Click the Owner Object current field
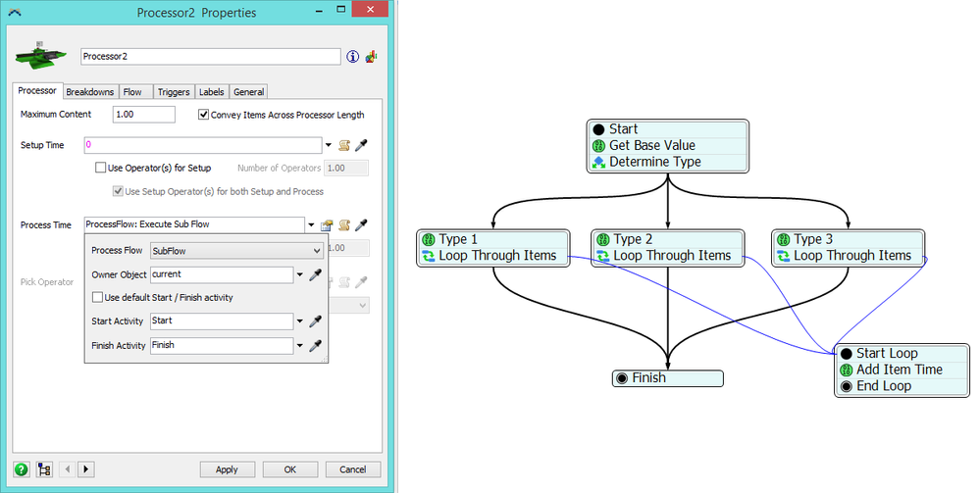Screen dimensions: 980x493 coord(222,274)
